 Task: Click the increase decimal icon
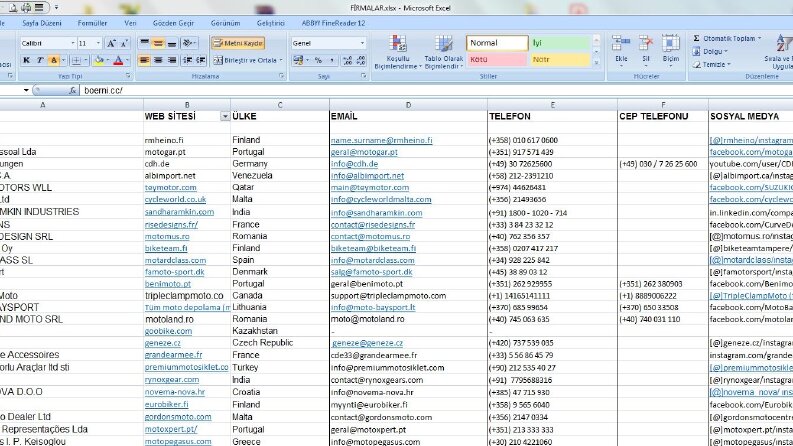pos(347,60)
